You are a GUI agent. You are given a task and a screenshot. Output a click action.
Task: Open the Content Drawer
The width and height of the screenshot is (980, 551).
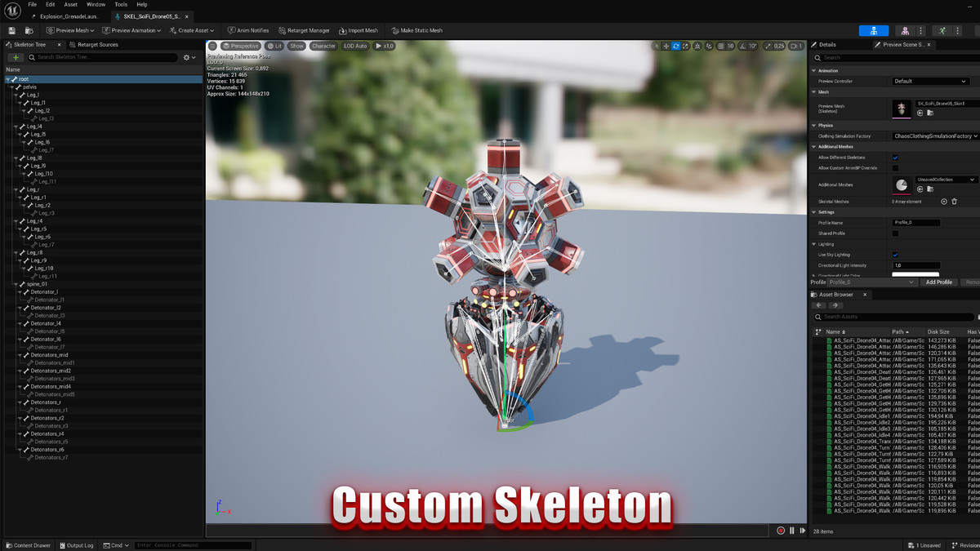pyautogui.click(x=27, y=545)
